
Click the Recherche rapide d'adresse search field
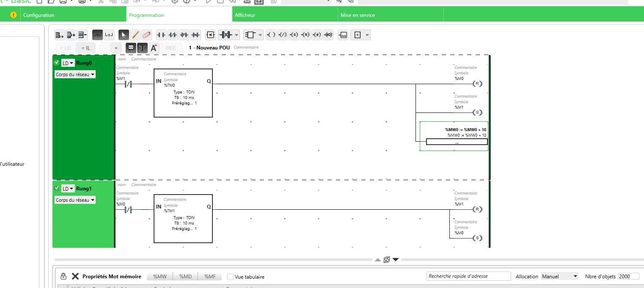[x=468, y=276]
